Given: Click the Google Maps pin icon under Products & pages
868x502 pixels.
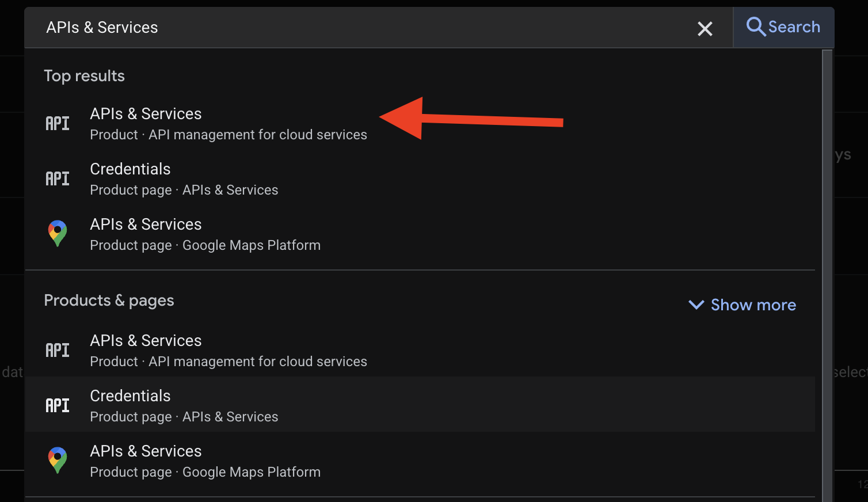Looking at the screenshot, I should coord(57,460).
